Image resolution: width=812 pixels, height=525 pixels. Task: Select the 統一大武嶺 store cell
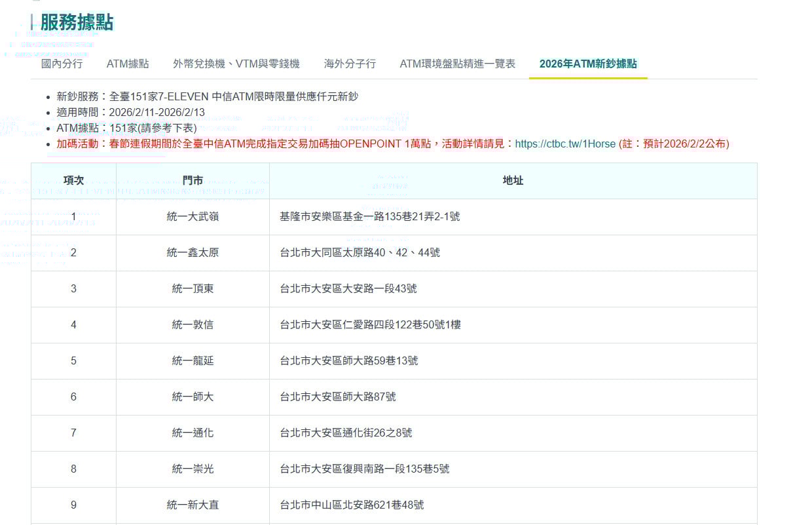[193, 216]
